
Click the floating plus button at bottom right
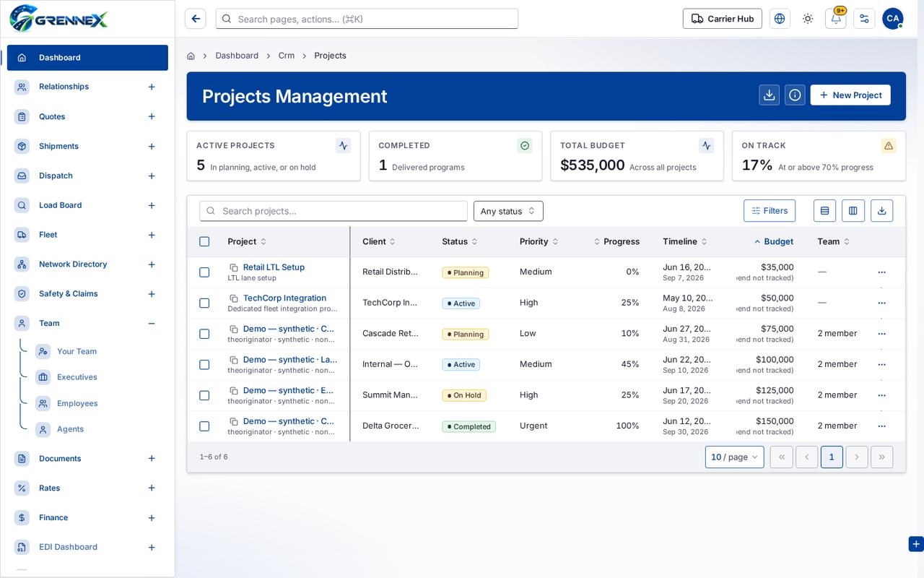(x=916, y=544)
